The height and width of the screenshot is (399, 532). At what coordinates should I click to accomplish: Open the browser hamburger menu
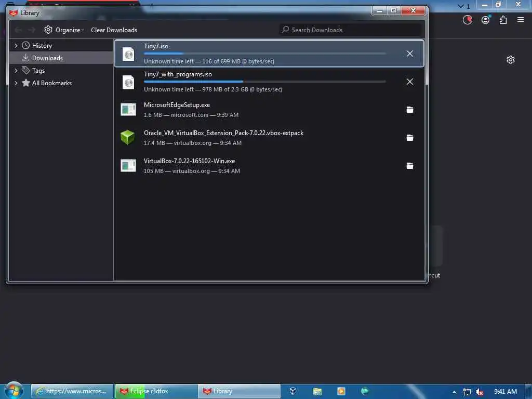(521, 20)
